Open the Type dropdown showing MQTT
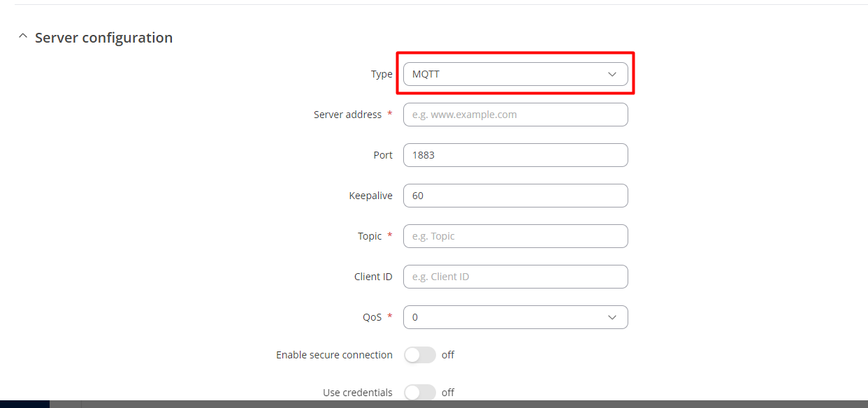Image resolution: width=868 pixels, height=408 pixels. [515, 74]
